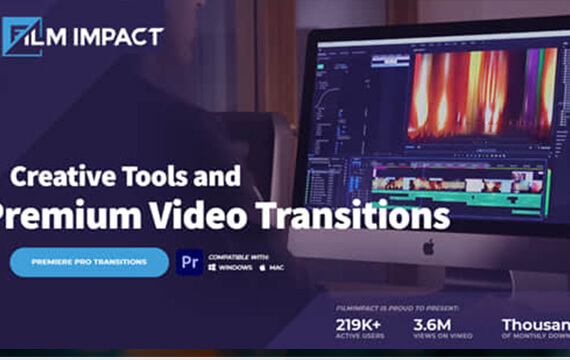Click the Film Impact square logo icon
The width and height of the screenshot is (570, 360).
click(22, 37)
